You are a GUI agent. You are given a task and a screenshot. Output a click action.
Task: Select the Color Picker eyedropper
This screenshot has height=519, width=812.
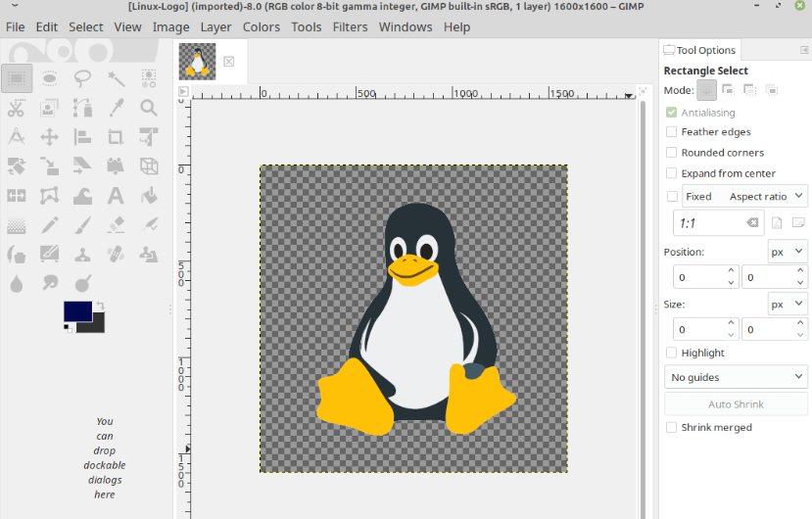tap(116, 109)
